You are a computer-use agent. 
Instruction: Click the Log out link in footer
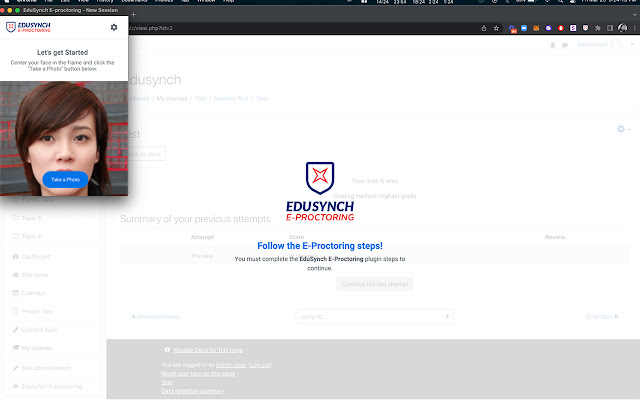(260, 365)
